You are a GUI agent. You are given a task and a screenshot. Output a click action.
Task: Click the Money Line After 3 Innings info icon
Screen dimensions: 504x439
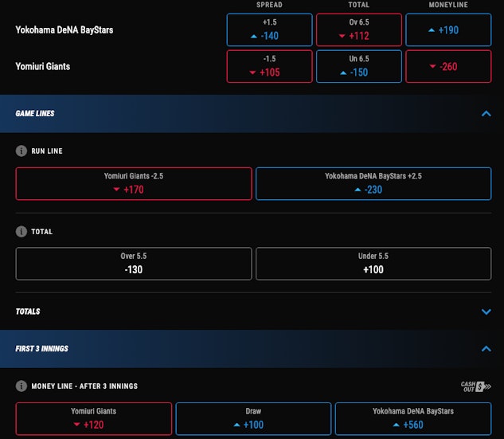point(21,386)
